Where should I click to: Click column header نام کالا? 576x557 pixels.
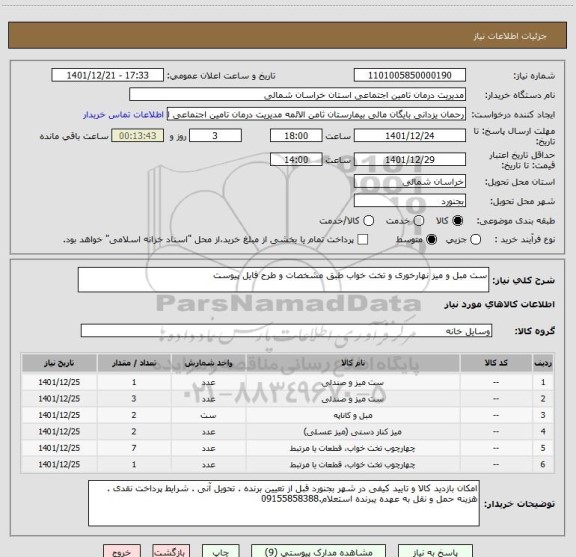[x=353, y=363]
